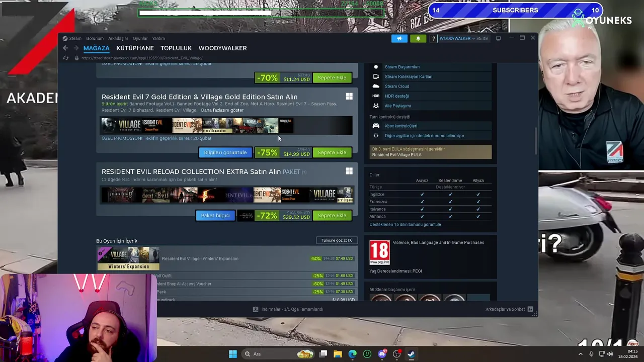Add the $29.52 Reload Collection to cart
The image size is (644, 362).
click(x=332, y=215)
